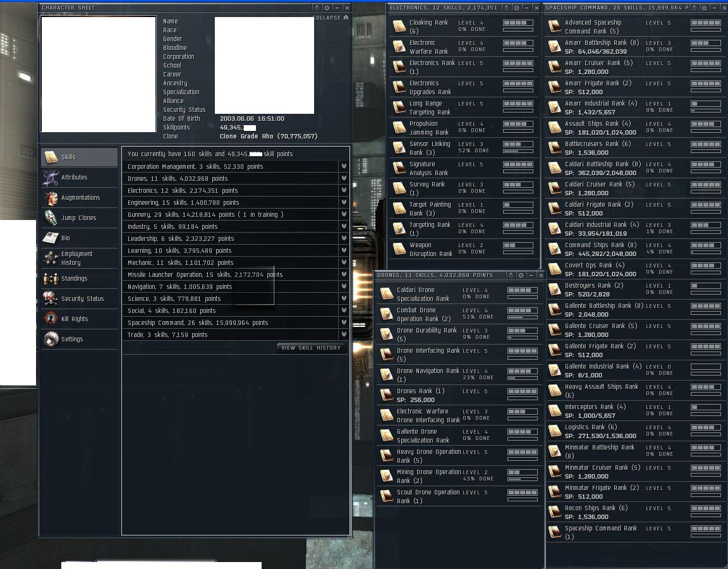The image size is (728, 569).
Task: Expand the Gunnery skill group arrow
Action: (344, 214)
